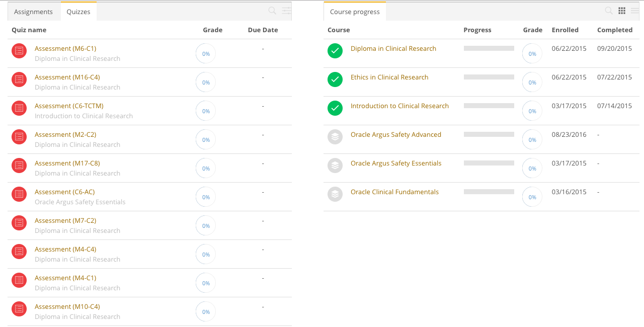
Task: Click completed date 07/22/2015
Action: point(614,77)
